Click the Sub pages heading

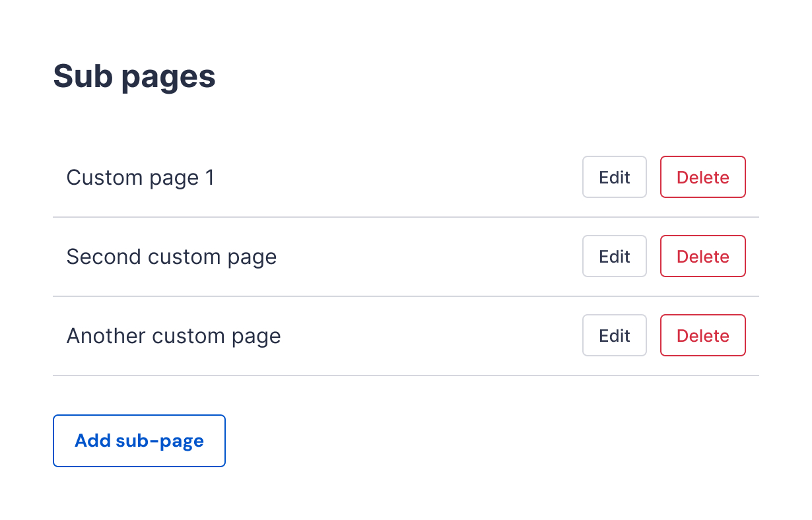134,76
